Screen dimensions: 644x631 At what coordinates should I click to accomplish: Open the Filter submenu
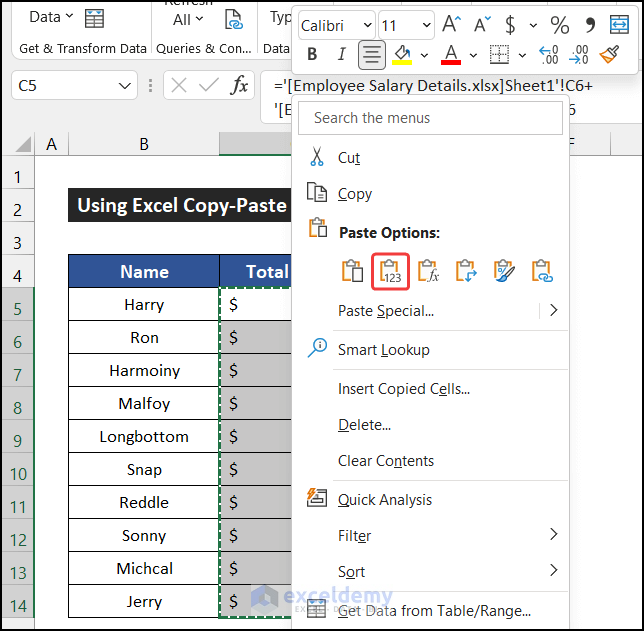(354, 536)
